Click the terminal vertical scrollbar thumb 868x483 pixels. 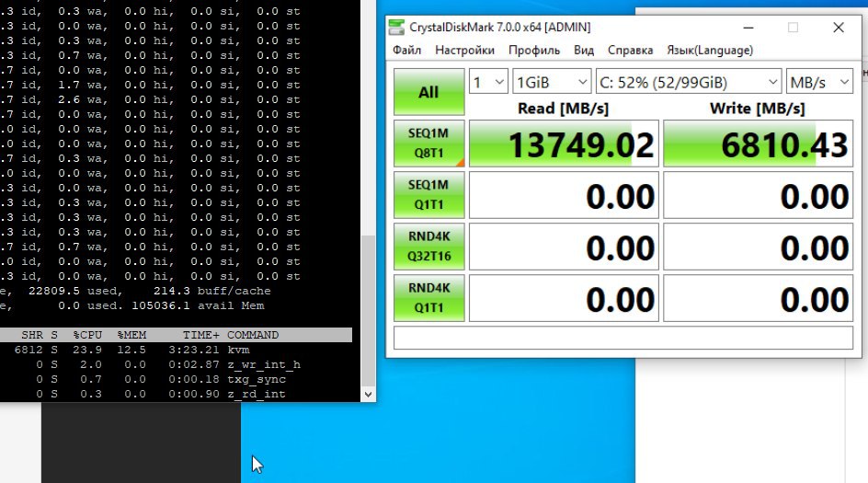(x=368, y=311)
